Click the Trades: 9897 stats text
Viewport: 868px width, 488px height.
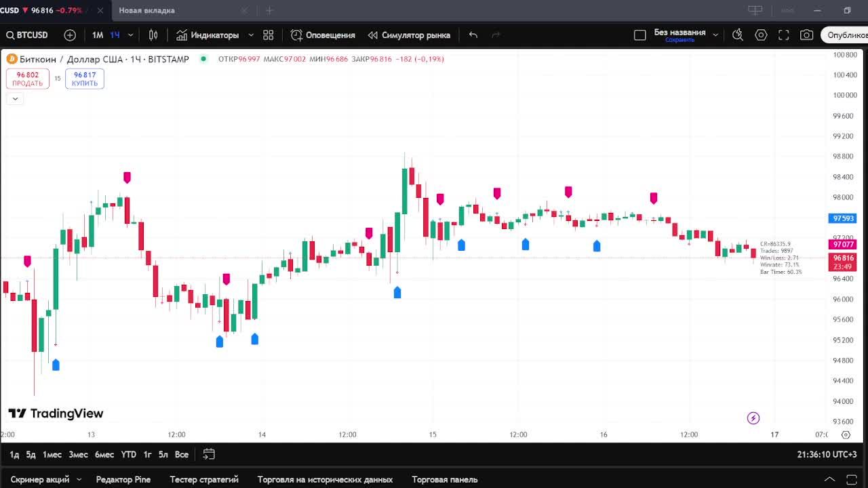click(776, 251)
